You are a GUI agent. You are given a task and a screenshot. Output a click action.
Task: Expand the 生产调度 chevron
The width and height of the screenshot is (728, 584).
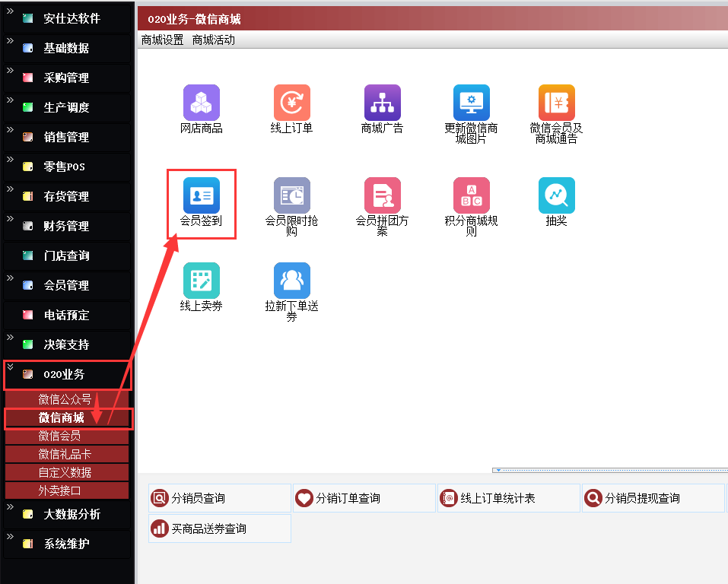pos(10,100)
